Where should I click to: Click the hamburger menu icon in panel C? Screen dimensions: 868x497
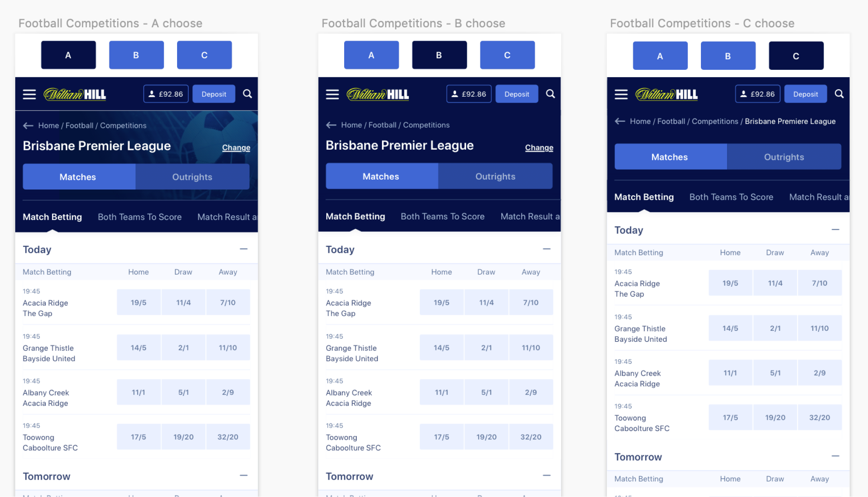(x=621, y=94)
